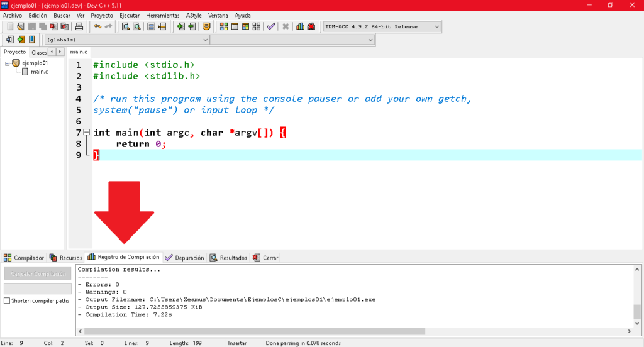Switch to the Resultados tab
This screenshot has height=347, width=644.
pos(228,258)
